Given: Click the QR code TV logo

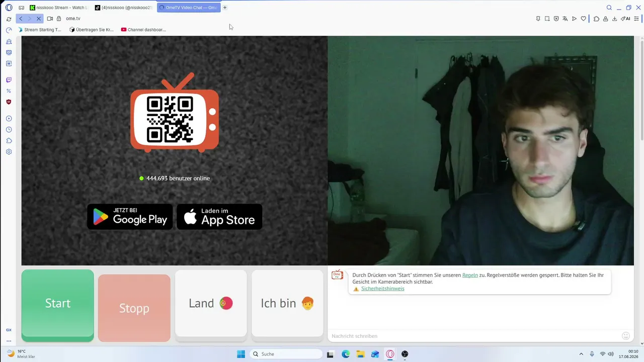Looking at the screenshot, I should (175, 113).
